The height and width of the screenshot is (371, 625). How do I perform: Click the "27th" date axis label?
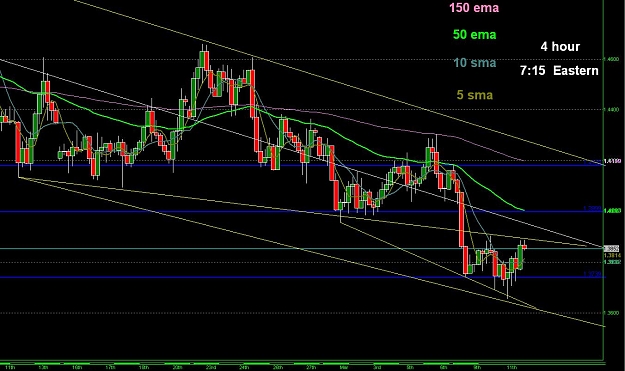(x=311, y=367)
